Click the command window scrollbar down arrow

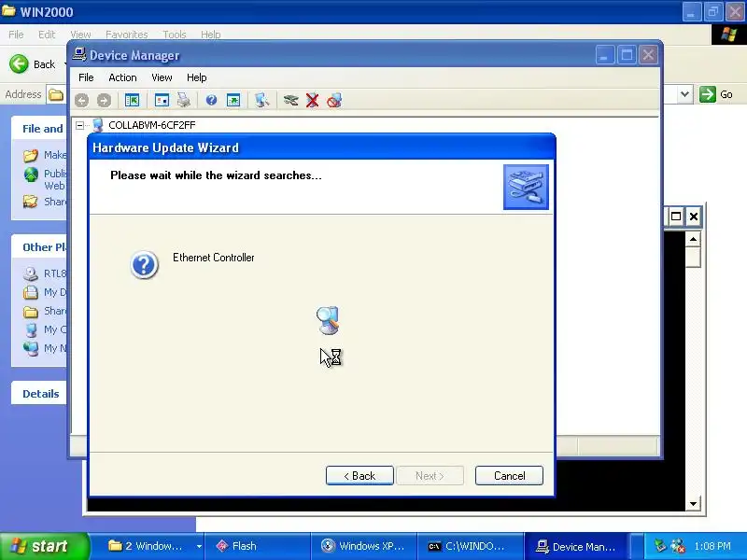click(x=693, y=503)
